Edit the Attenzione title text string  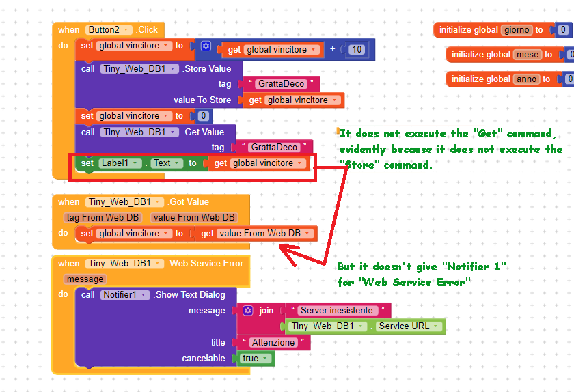273,343
